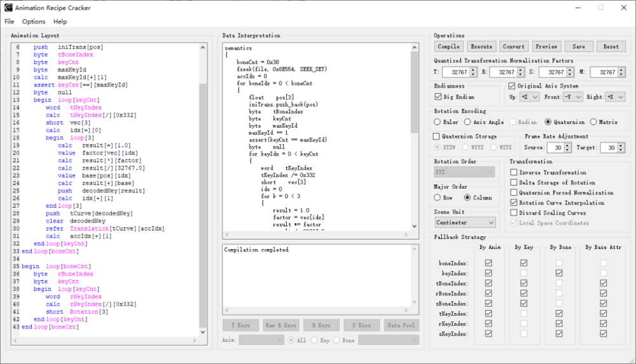The height and width of the screenshot is (364, 636).
Task: Enable Quaternion Storage checkbox
Action: click(436, 136)
